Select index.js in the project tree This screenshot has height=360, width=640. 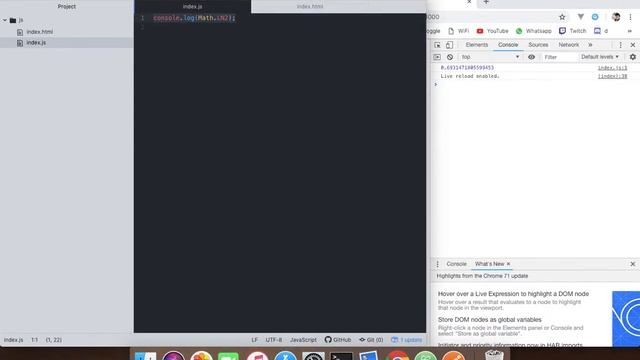(36, 42)
